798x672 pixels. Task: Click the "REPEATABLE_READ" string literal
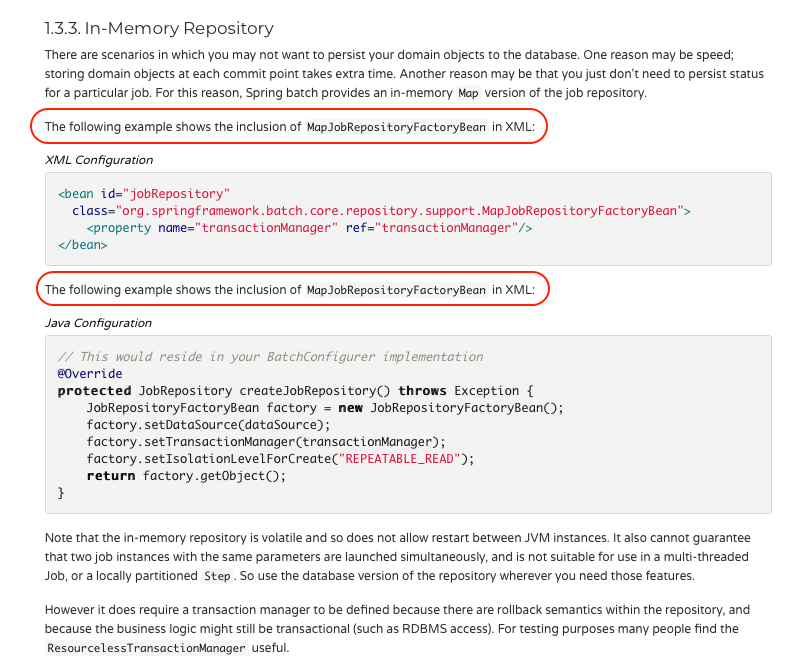(400, 459)
